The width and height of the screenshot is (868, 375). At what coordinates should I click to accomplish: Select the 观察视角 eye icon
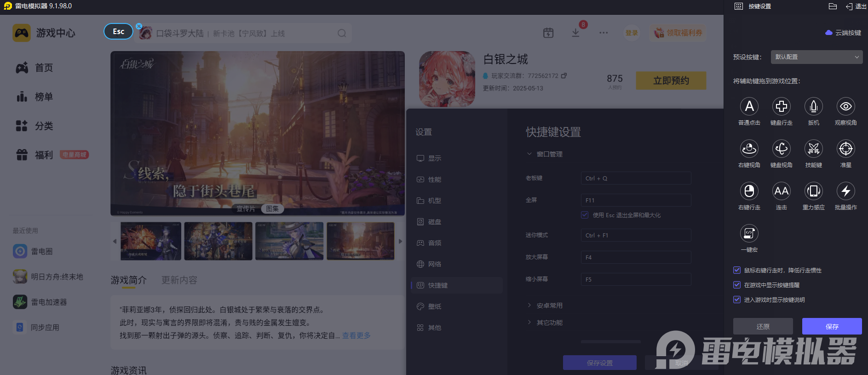[846, 106]
